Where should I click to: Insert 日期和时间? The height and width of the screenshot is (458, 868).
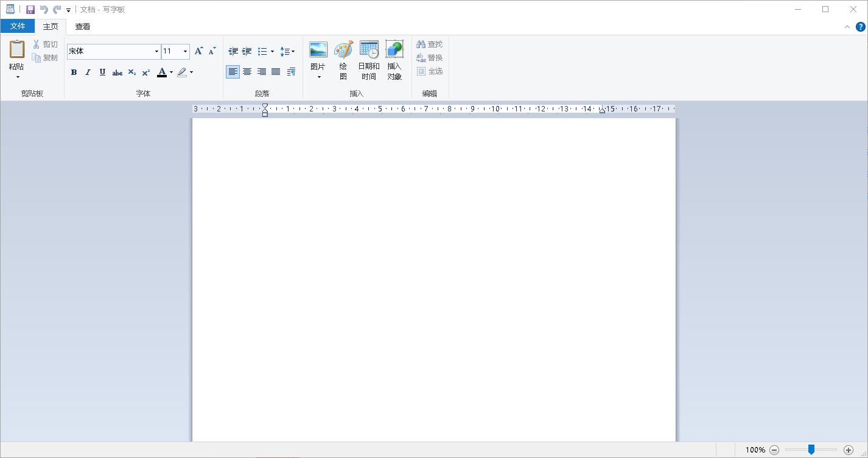click(369, 60)
